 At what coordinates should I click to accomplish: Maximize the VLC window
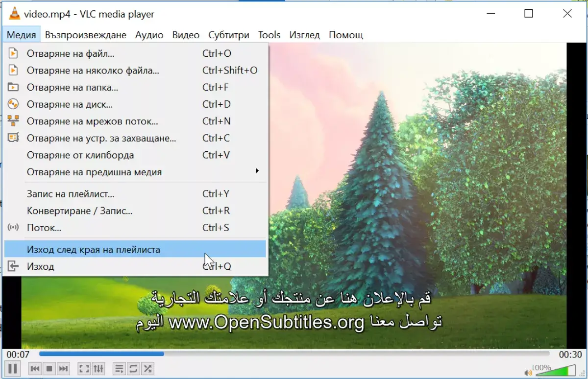pyautogui.click(x=529, y=14)
